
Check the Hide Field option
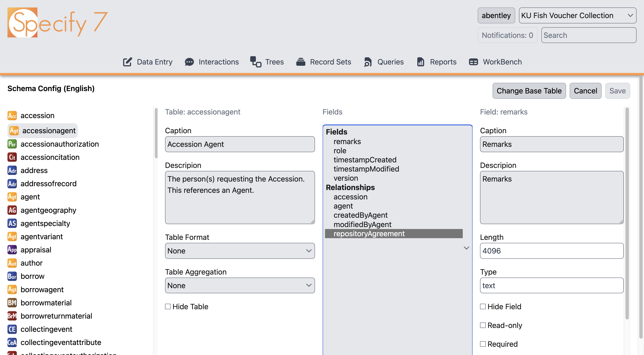pyautogui.click(x=483, y=306)
